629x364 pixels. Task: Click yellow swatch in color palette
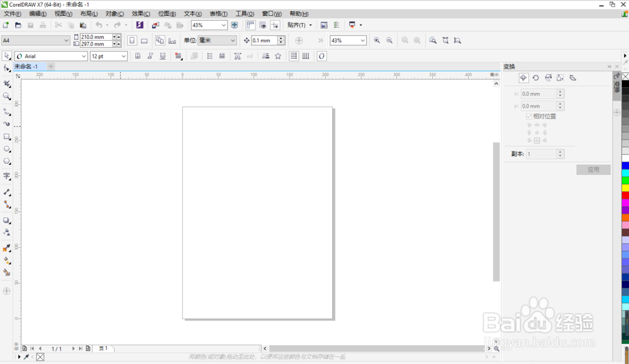tap(625, 187)
